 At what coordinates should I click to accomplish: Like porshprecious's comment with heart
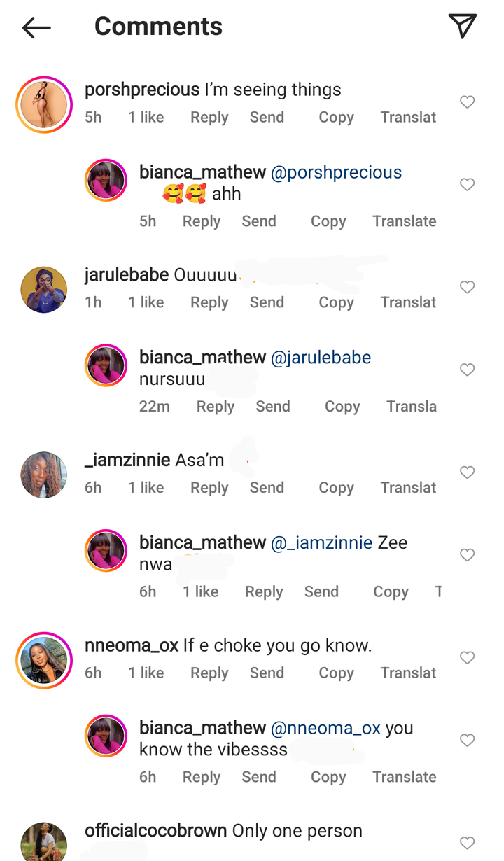point(467,102)
